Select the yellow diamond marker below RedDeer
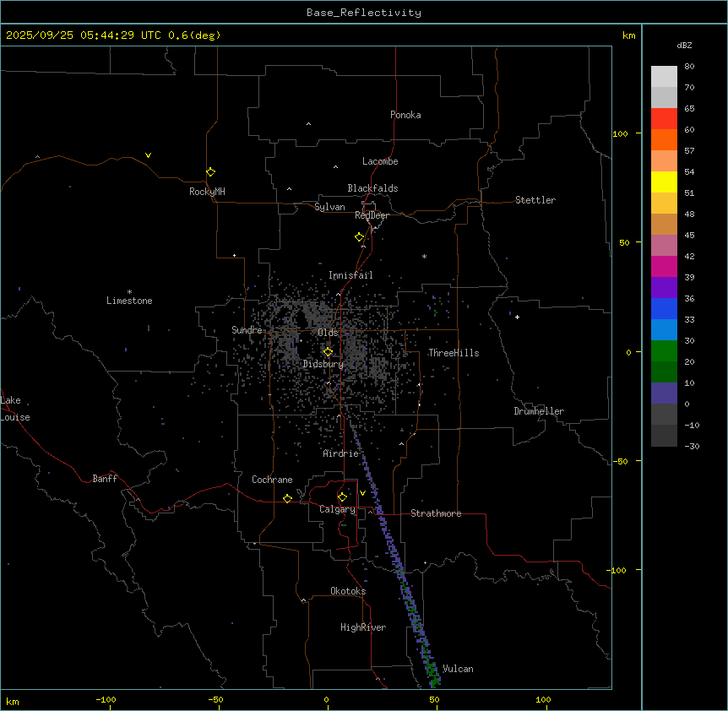This screenshot has width=728, height=711. [360, 236]
